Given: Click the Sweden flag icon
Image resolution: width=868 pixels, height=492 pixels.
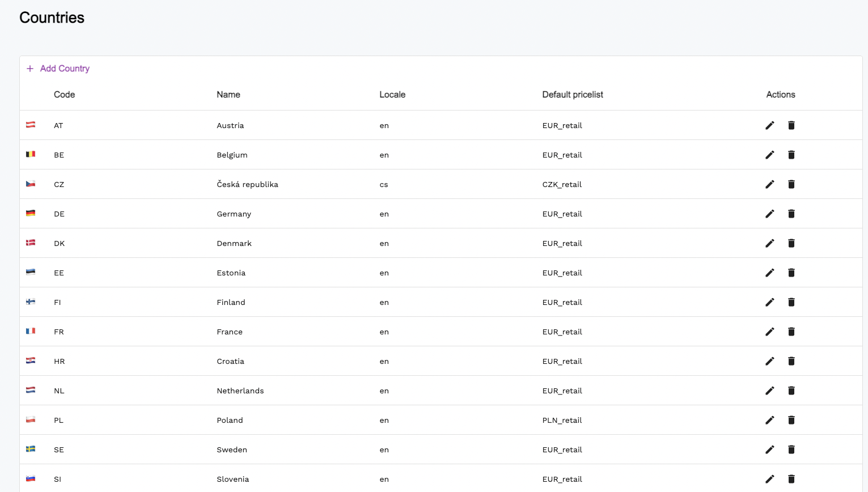Looking at the screenshot, I should click(x=31, y=449).
